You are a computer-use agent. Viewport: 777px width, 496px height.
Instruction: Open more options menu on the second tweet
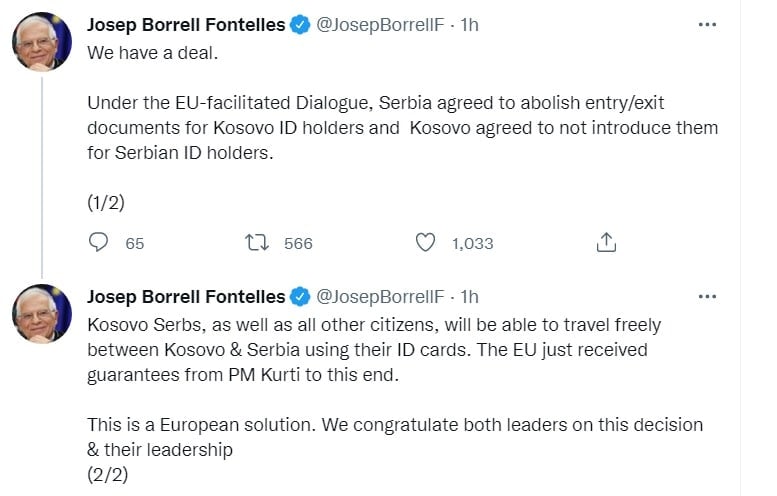point(707,297)
